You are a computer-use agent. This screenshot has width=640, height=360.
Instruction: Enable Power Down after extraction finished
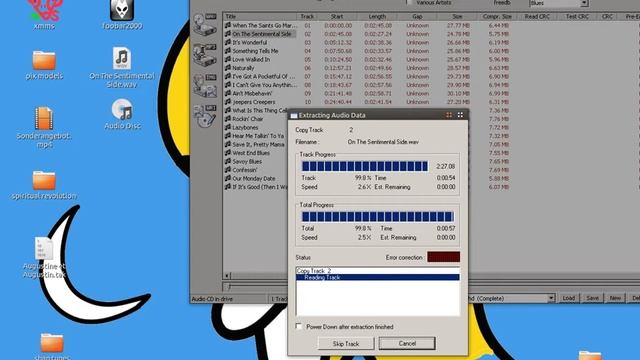(299, 327)
